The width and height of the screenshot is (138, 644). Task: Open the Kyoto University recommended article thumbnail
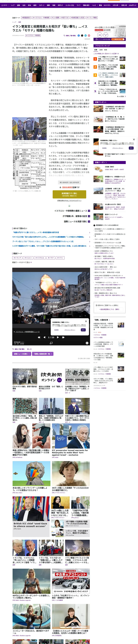point(77,377)
